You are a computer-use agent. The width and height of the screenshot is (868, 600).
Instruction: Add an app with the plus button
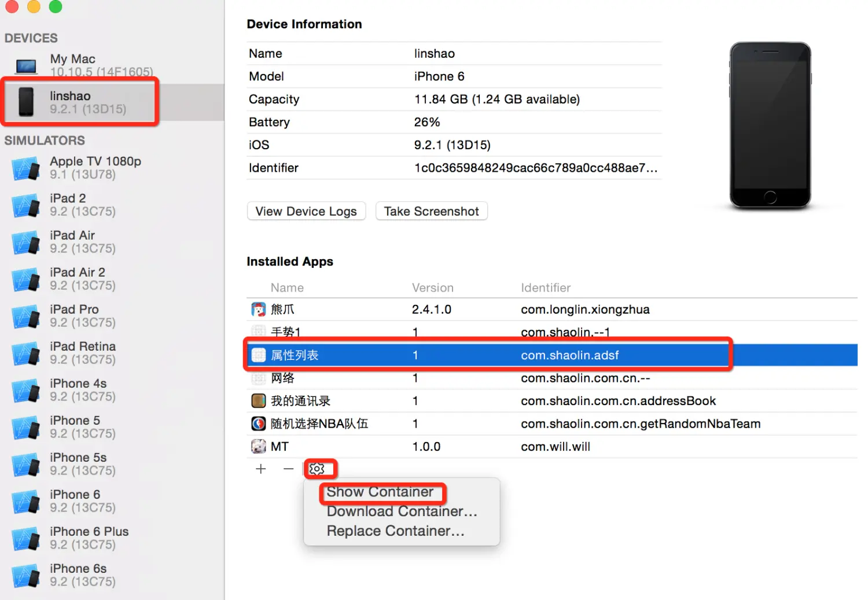click(261, 469)
